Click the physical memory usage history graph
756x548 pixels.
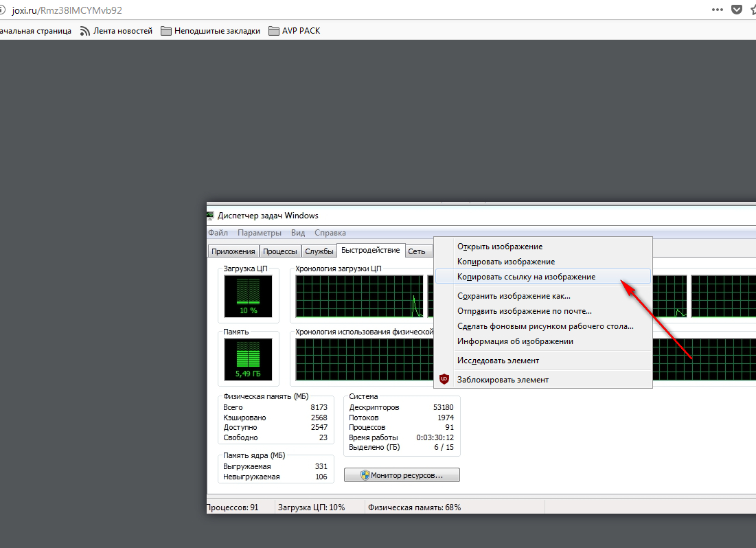365,359
